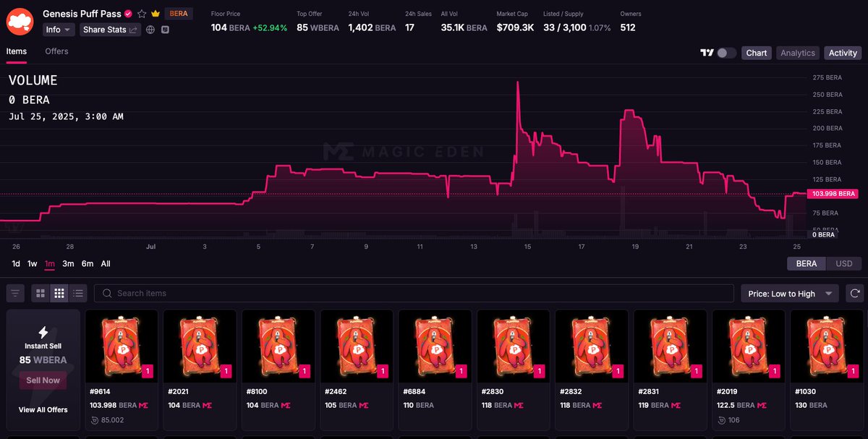868x439 pixels.
Task: Toggle the TradingView chart switch
Action: (727, 53)
